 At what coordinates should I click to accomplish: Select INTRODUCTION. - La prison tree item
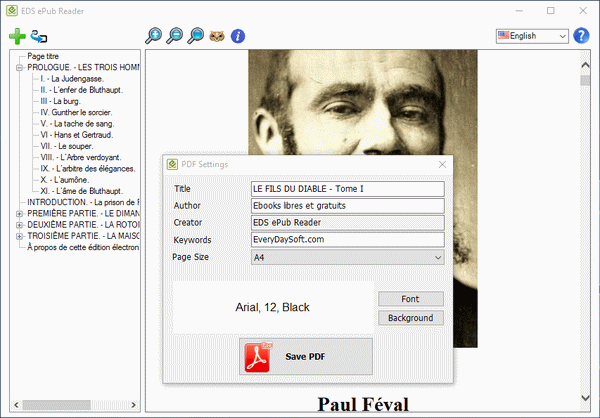pos(83,202)
